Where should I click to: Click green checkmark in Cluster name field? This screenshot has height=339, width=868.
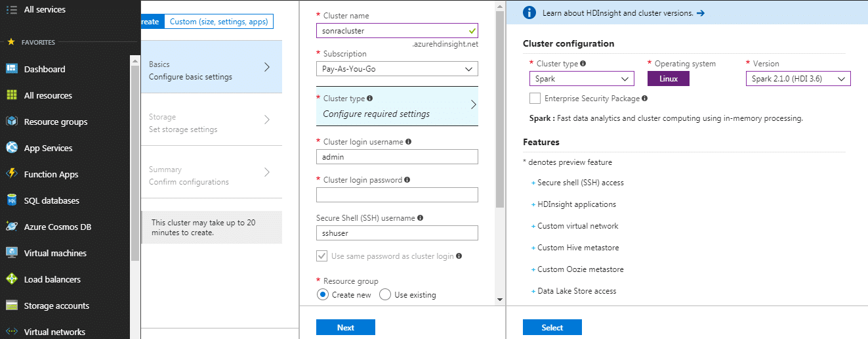click(x=472, y=30)
